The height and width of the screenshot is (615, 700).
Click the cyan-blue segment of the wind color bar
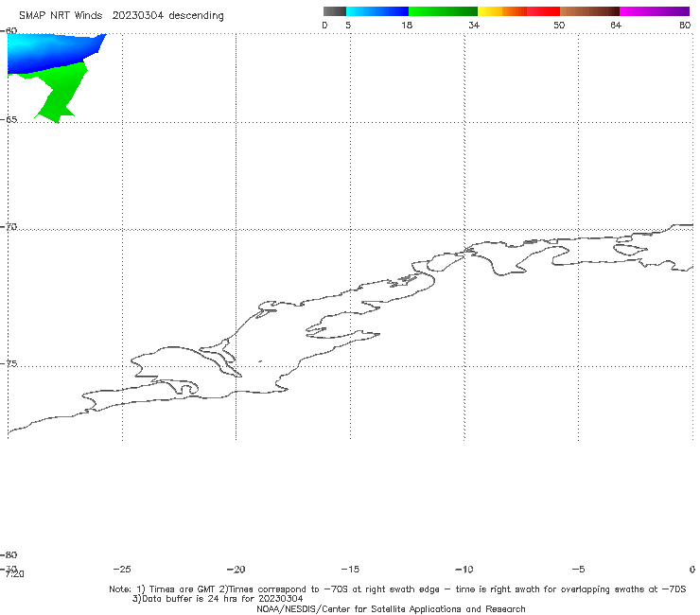[x=377, y=11]
